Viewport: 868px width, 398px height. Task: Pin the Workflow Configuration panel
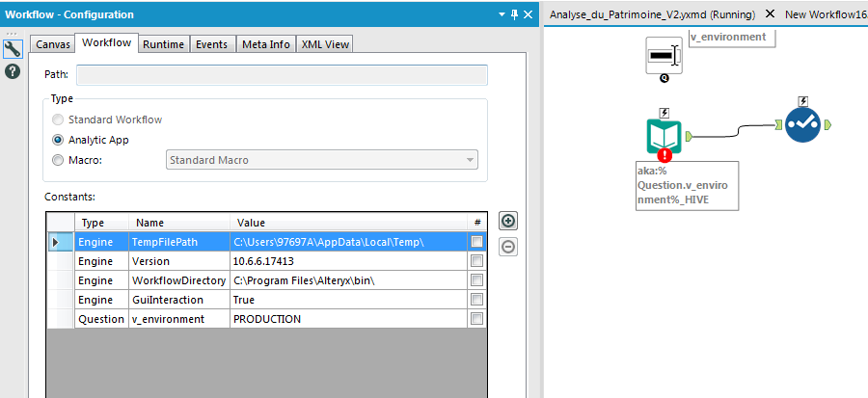pos(514,14)
